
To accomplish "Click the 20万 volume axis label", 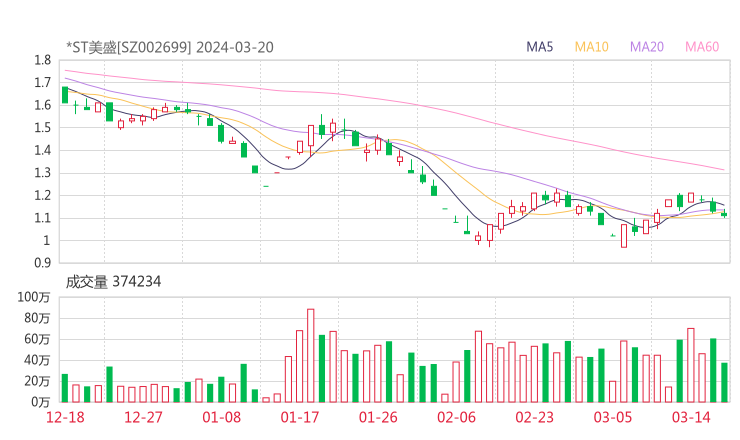I will point(37,381).
